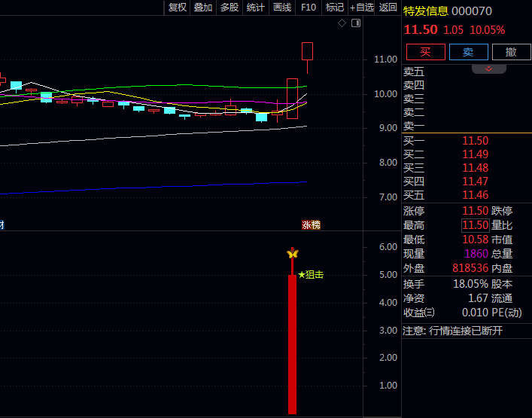Open the 叠加 overlay menu
Screen dimensions: 532x418
203,8
